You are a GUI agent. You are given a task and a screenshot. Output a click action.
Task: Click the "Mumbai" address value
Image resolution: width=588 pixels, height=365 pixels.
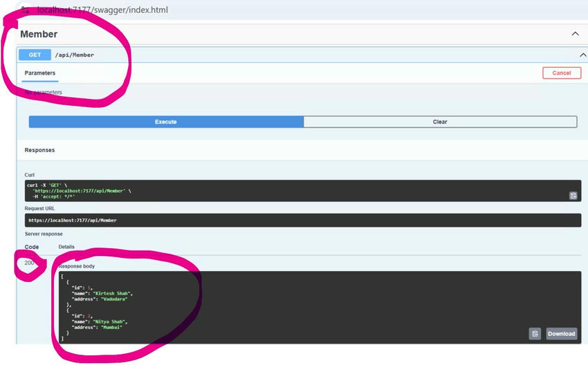click(x=112, y=327)
